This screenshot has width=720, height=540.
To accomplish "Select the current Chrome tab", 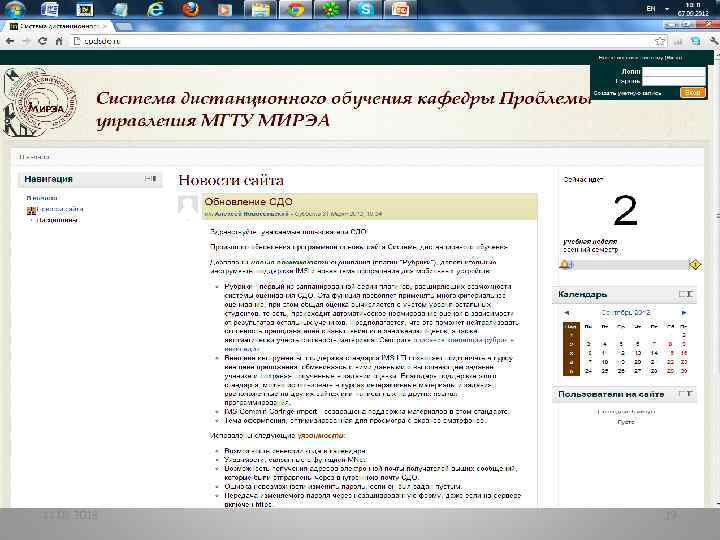I will click(57, 26).
